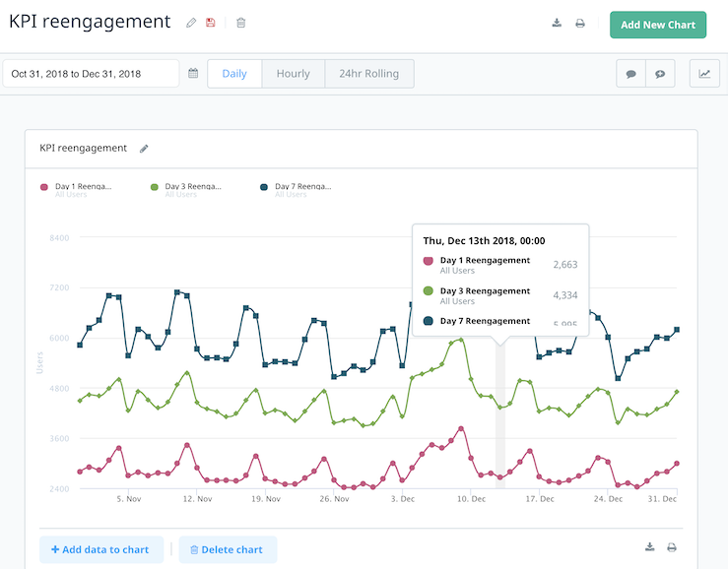Toggle Day 3 Reengagement series in legend
Screen dimensions: 728x569
pyautogui.click(x=186, y=189)
